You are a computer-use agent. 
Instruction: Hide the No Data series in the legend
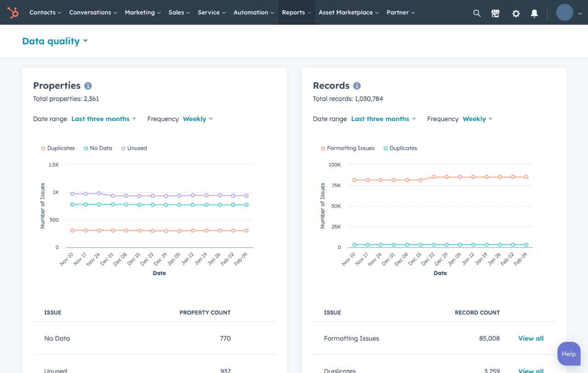click(98, 148)
